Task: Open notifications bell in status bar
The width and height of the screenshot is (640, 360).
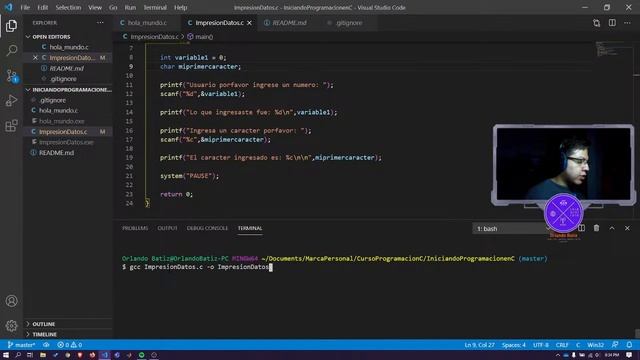Action: pyautogui.click(x=629, y=345)
